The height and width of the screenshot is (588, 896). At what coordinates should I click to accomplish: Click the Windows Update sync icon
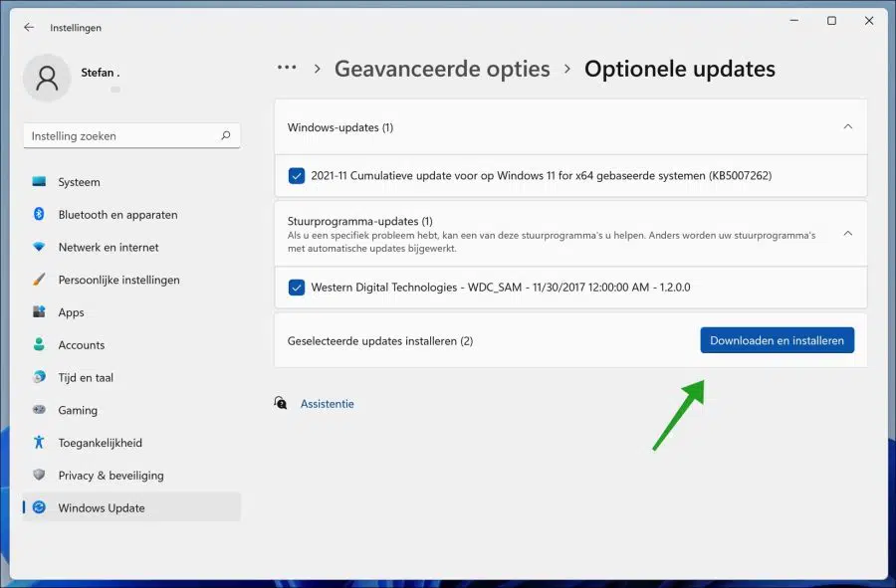[x=39, y=507]
